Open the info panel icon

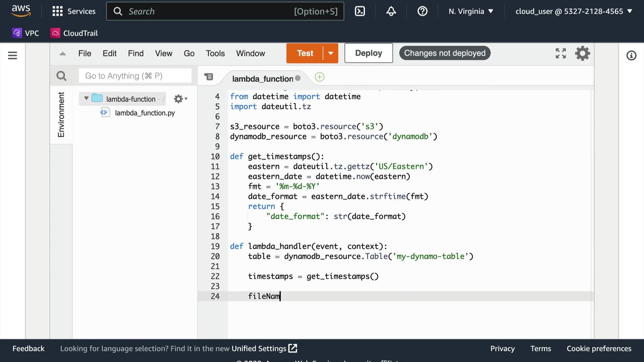(631, 55)
